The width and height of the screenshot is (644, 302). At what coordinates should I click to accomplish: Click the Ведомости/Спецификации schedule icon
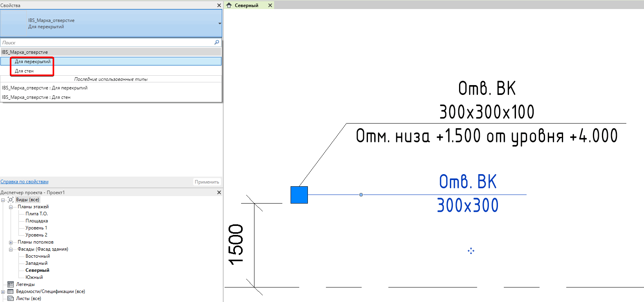11,291
